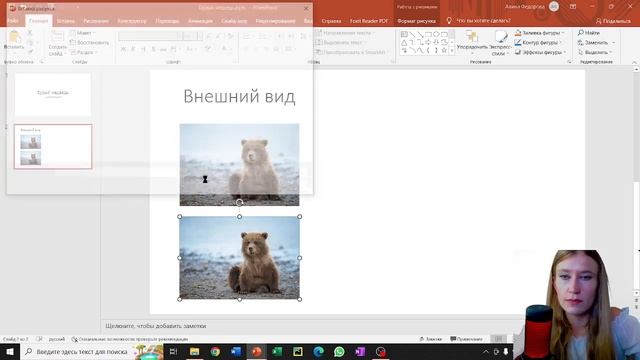Click the Tell Me search field
Screen dimensions: 640x360
click(x=483, y=20)
